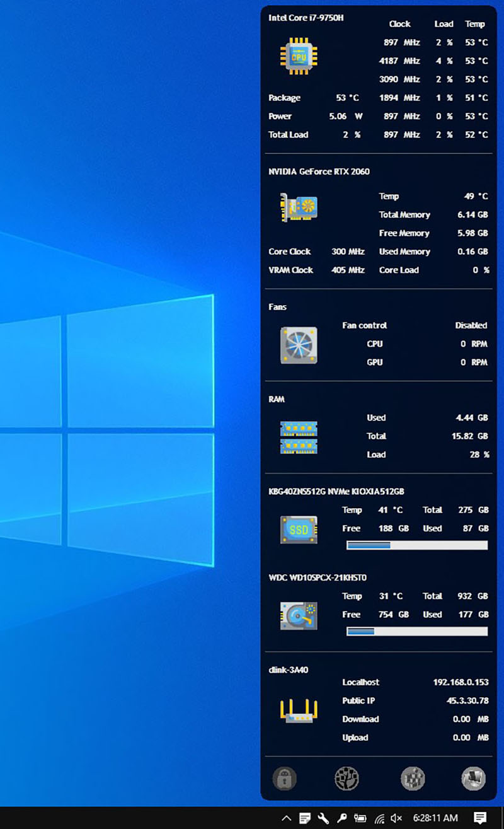504x829 pixels.
Task: Click the taskbar clock showing 6:28:11 AM
Action: (x=435, y=818)
